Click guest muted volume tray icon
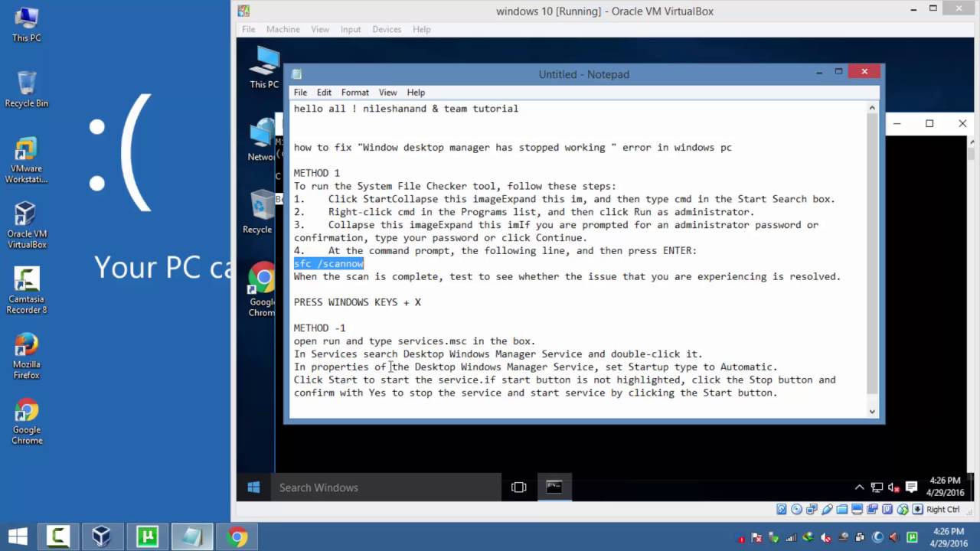This screenshot has width=980, height=551. pyautogui.click(x=894, y=487)
